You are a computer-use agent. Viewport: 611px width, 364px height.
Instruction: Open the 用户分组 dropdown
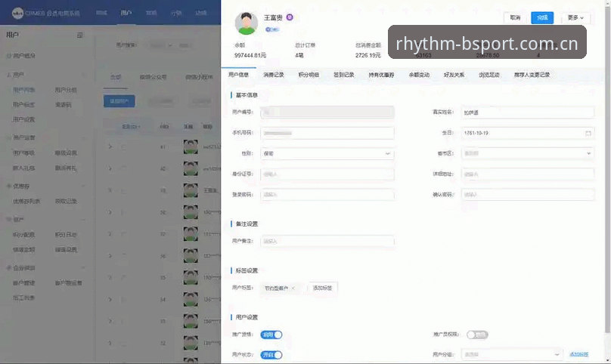(x=512, y=355)
